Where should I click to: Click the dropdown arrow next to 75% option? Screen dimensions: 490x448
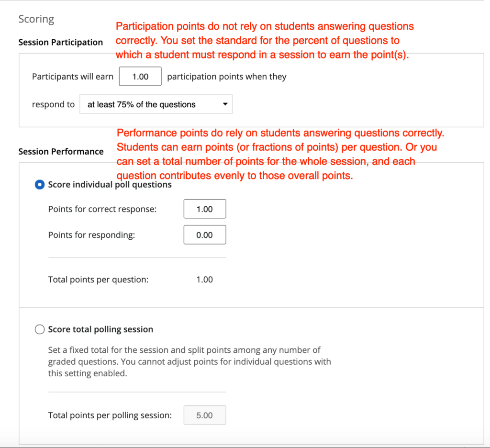[225, 104]
